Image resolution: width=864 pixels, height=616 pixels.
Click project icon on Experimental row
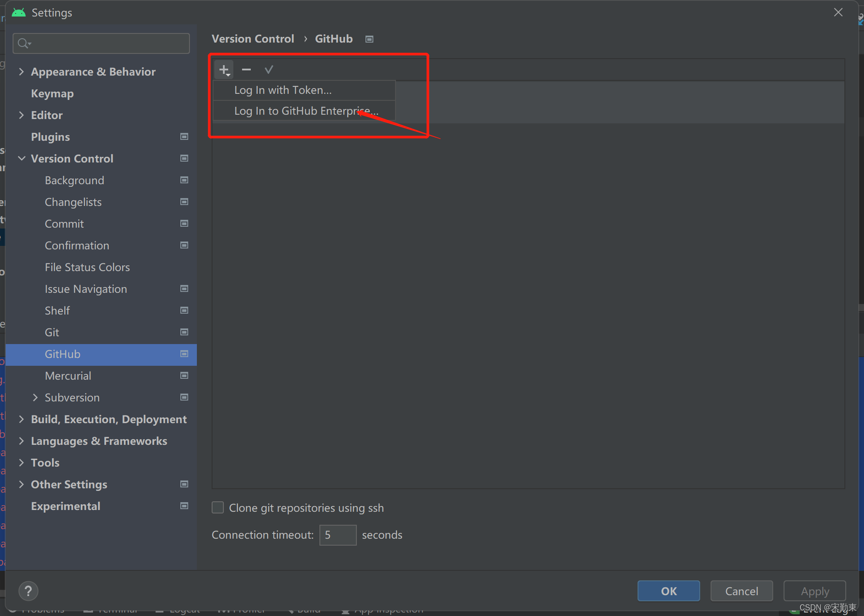click(x=184, y=506)
